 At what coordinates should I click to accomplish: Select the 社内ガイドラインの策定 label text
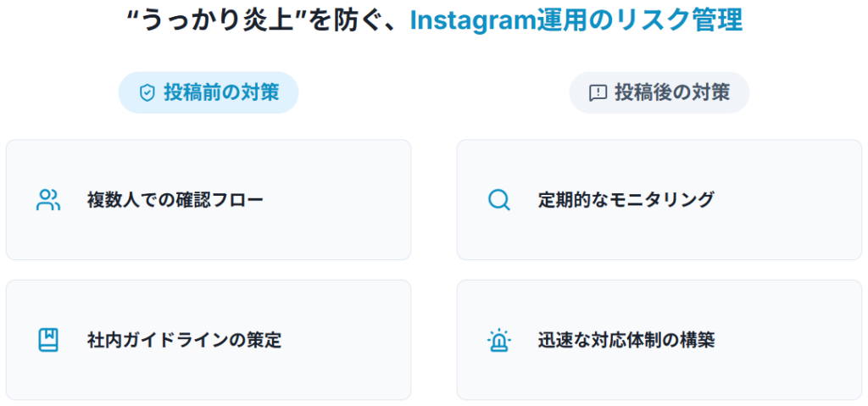coord(184,341)
